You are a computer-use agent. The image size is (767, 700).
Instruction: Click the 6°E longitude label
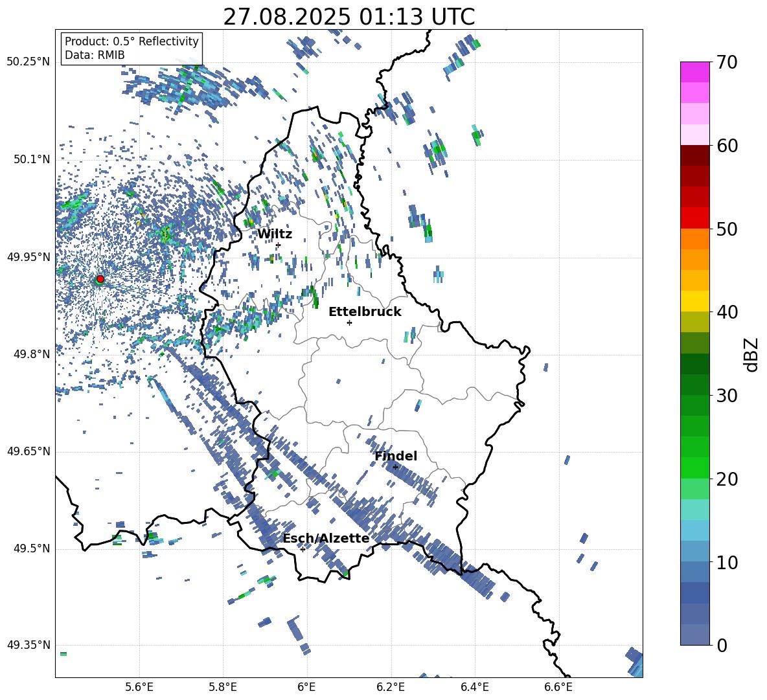pyautogui.click(x=306, y=687)
